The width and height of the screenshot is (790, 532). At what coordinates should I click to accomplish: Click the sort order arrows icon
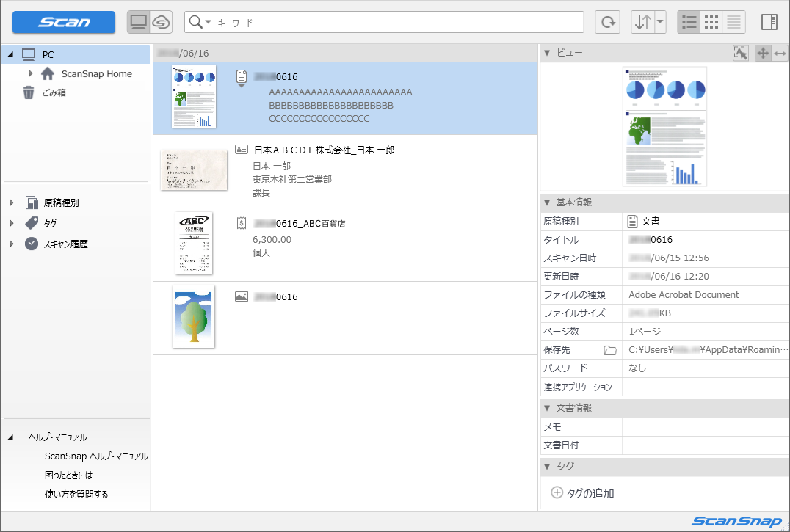643,22
